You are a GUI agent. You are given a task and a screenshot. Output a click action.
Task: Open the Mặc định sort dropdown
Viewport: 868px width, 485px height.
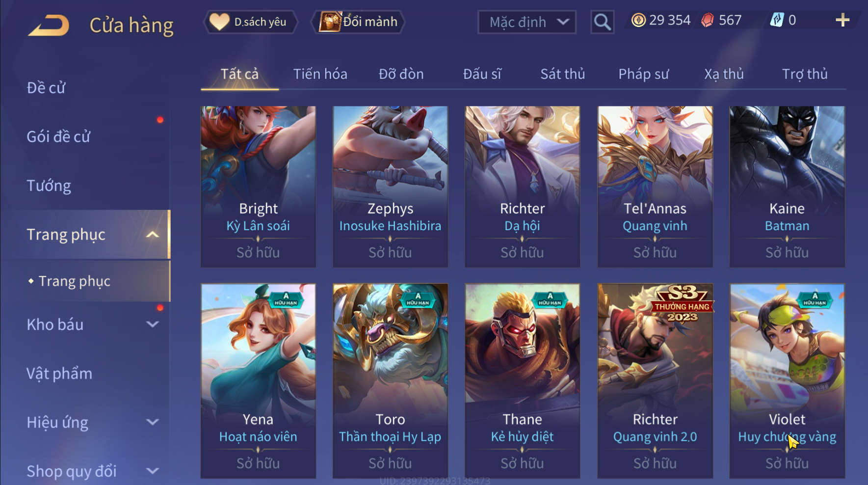(526, 22)
